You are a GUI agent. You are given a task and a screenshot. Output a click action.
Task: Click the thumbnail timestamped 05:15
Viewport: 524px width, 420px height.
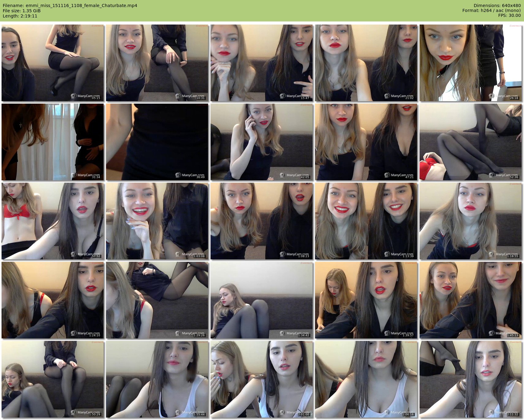[53, 63]
